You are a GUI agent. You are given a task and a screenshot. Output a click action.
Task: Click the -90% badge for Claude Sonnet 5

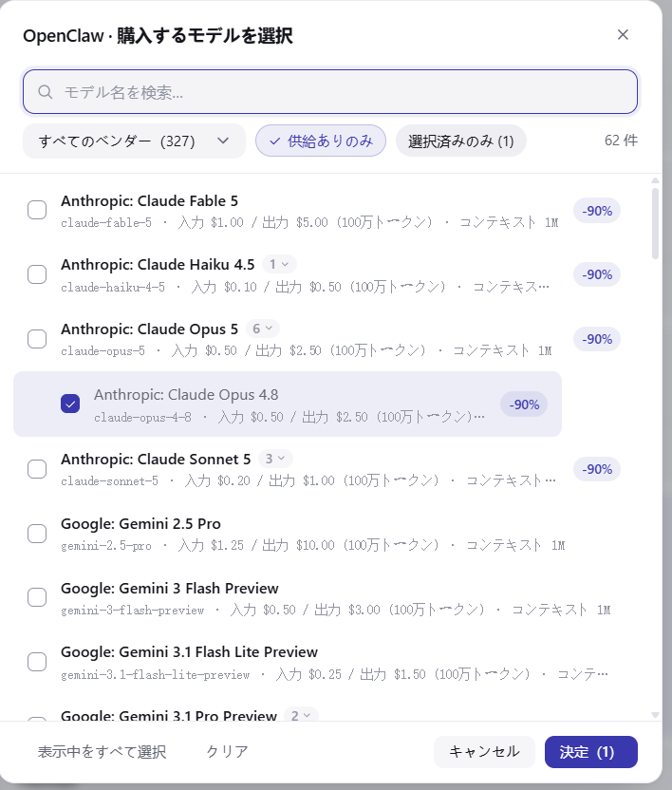(597, 469)
